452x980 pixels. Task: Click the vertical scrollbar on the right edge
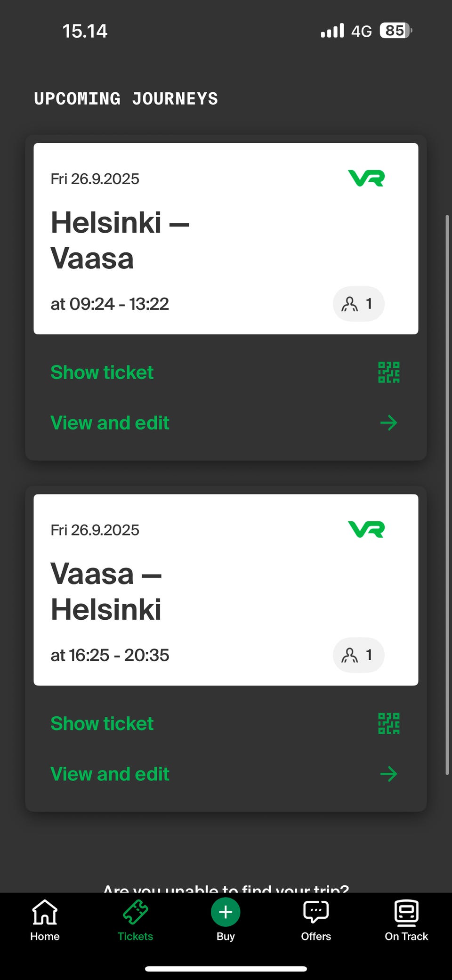[x=447, y=494]
